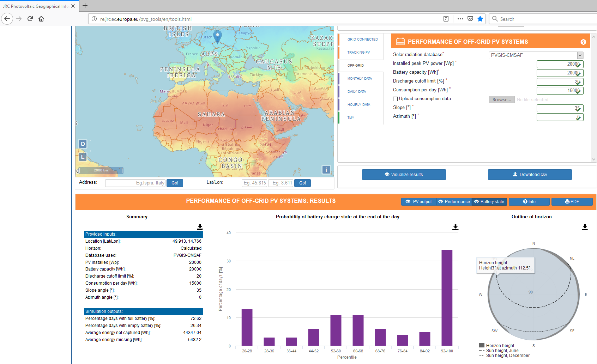The image size is (597, 364).
Task: Click the browser home icon
Action: tap(41, 19)
